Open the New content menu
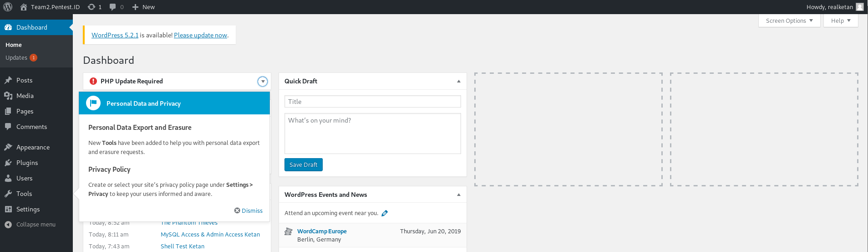Viewport: 868px width, 252px height. (x=143, y=7)
